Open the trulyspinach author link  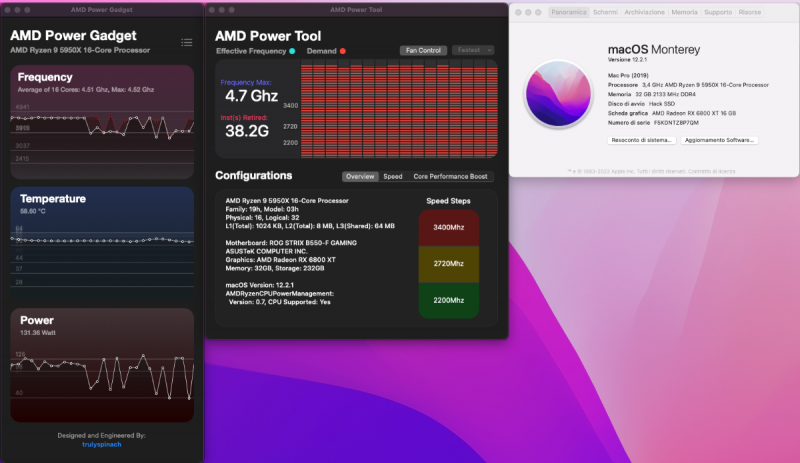coord(102,445)
